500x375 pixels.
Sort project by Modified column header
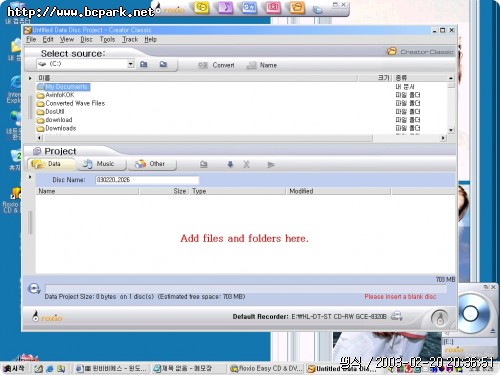pyautogui.click(x=338, y=191)
